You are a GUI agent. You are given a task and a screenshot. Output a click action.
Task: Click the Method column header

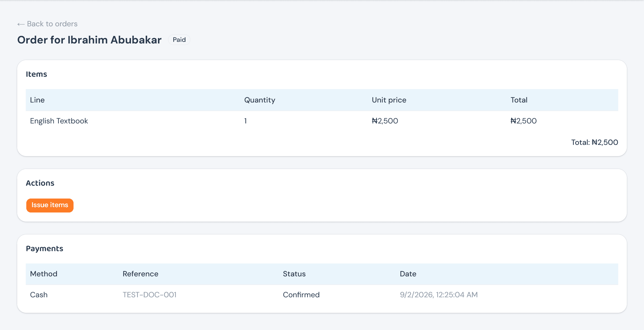coord(44,274)
